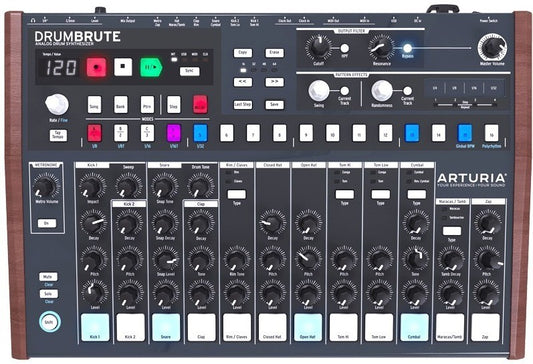The height and width of the screenshot is (364, 533).
Task: Toggle the Mute button
Action: point(48,277)
